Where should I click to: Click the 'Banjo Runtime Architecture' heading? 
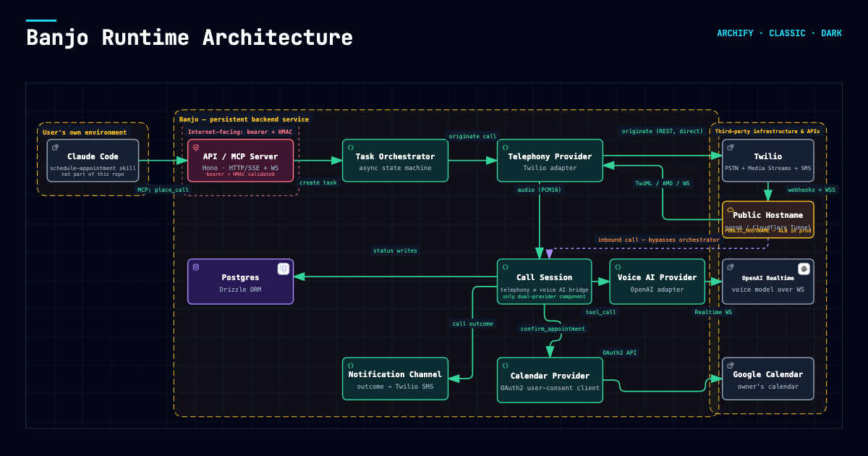click(x=190, y=37)
